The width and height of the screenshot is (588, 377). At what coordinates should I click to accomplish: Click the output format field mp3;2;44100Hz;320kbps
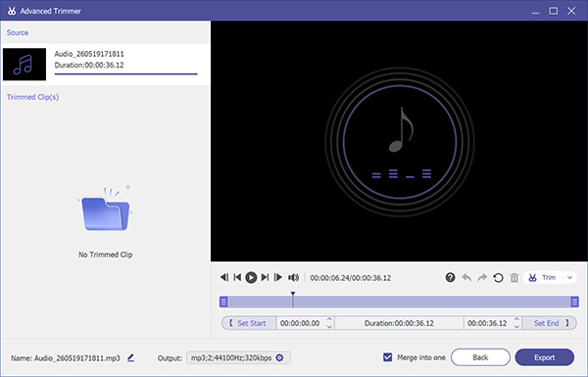click(x=238, y=357)
